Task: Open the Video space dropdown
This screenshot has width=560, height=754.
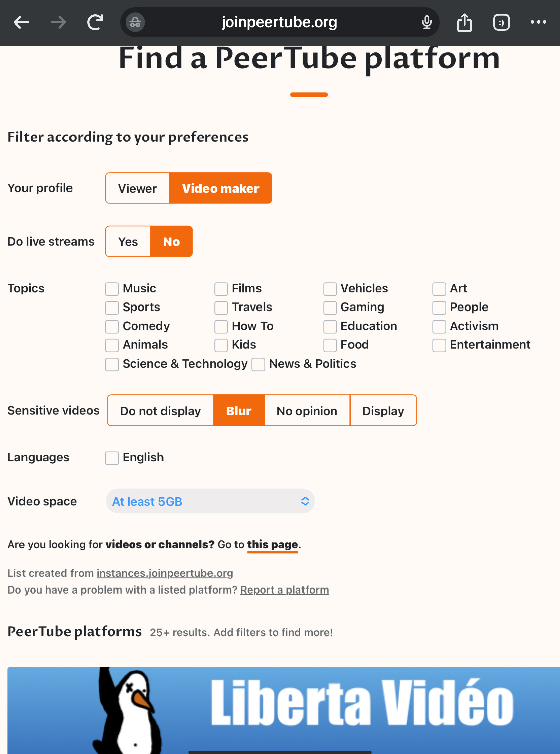Action: click(210, 501)
